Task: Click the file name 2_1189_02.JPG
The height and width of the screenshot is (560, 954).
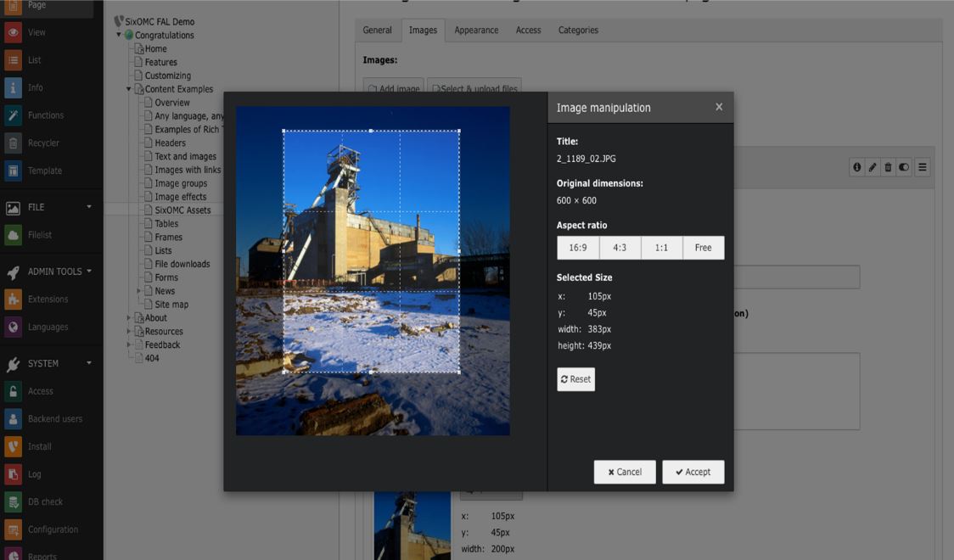Action: (x=586, y=159)
